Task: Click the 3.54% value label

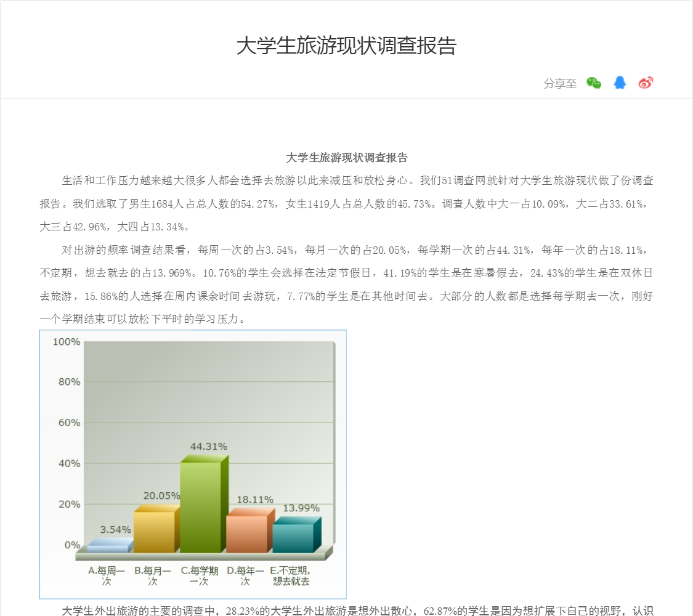Action: pos(115,529)
